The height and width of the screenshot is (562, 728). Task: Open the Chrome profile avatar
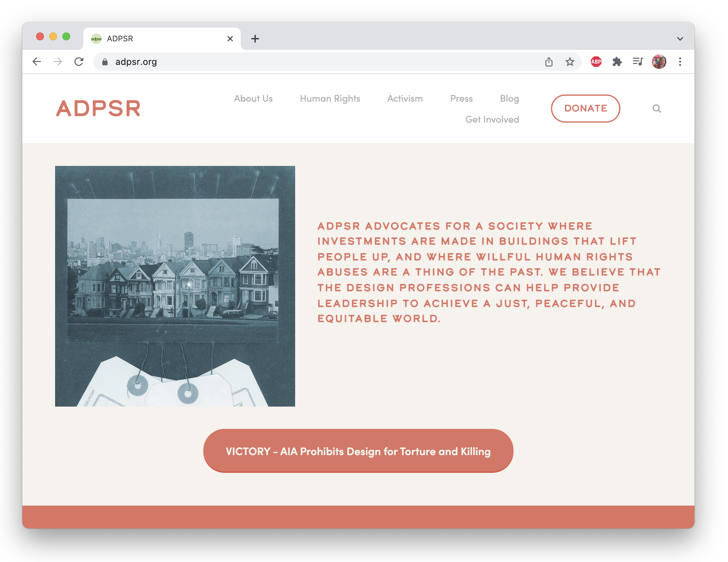(659, 62)
